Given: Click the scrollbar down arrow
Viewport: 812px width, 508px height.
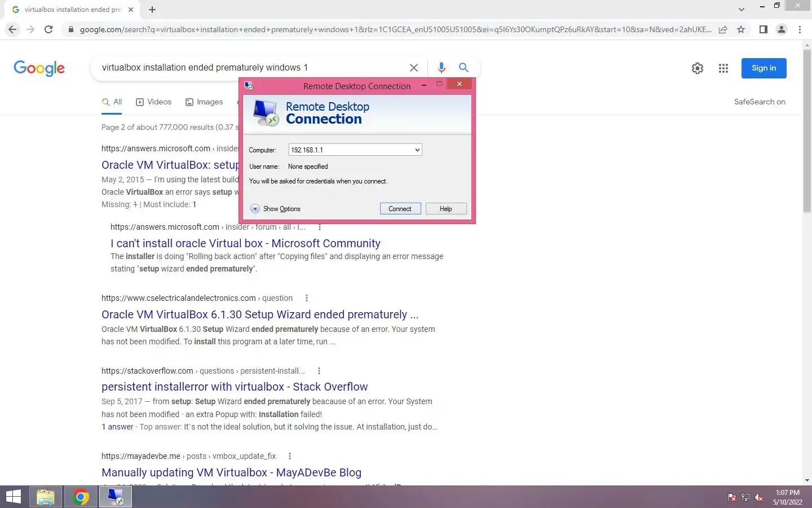Looking at the screenshot, I should click(x=807, y=480).
